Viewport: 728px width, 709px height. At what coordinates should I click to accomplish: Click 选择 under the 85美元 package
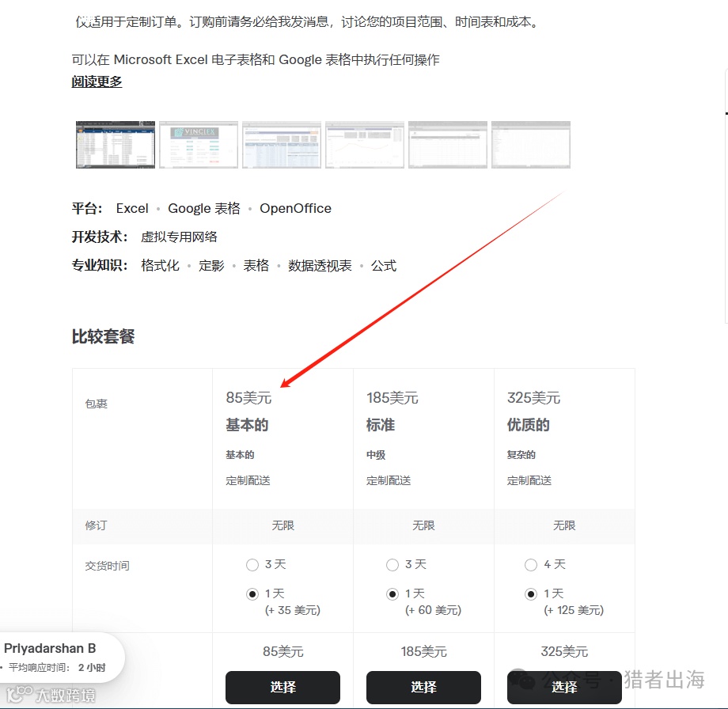click(282, 687)
